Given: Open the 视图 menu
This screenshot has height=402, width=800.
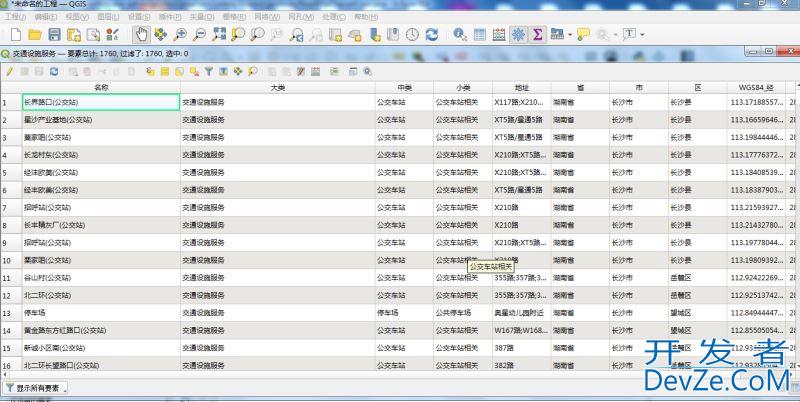Looking at the screenshot, I should click(77, 17).
